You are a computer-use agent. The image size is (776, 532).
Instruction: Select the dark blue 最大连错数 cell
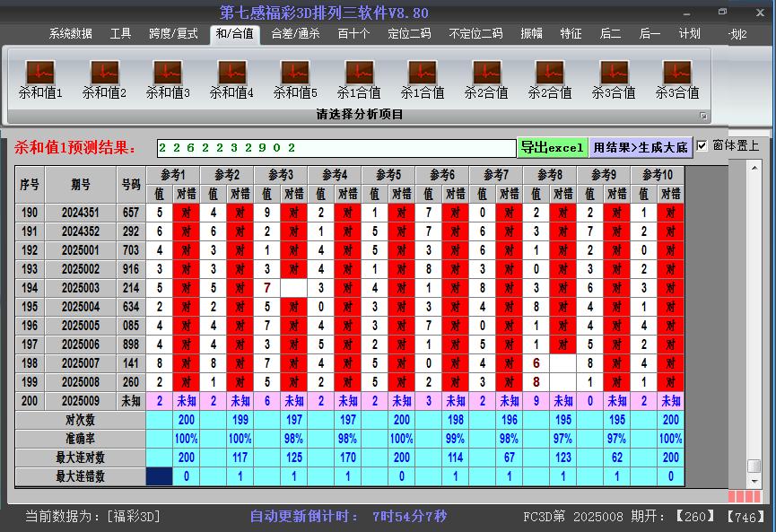(160, 476)
